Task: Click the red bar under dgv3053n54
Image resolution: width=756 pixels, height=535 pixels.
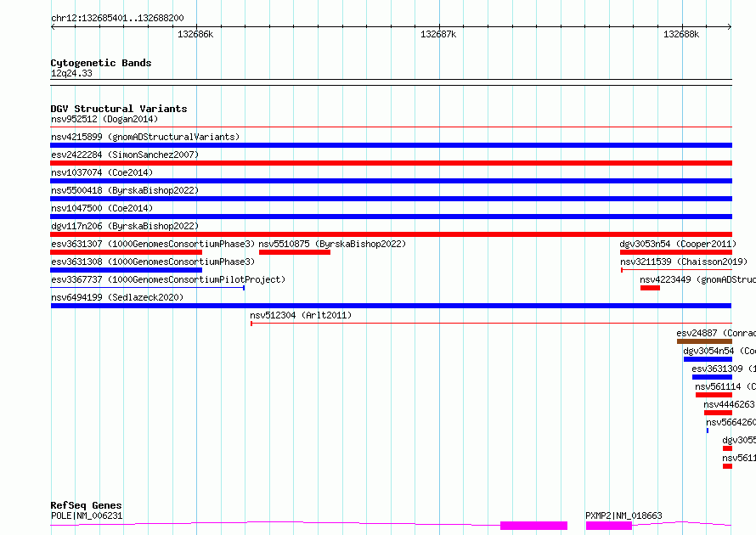Action: [x=676, y=252]
